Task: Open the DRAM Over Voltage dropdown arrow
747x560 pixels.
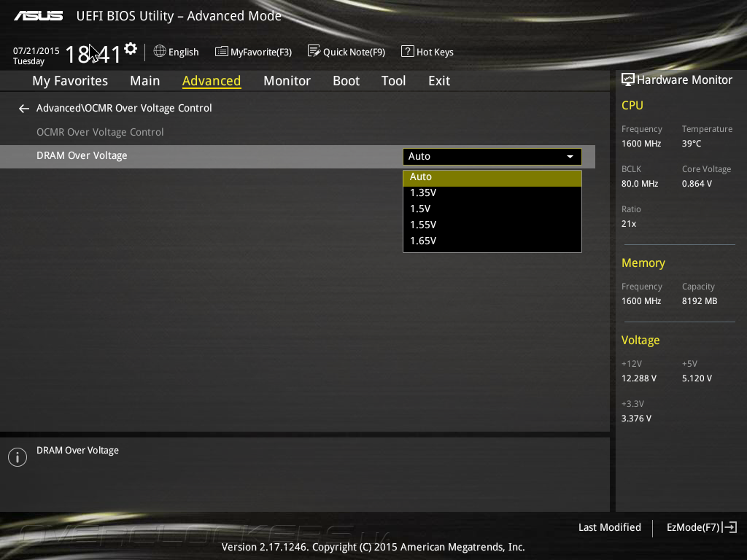Action: pos(570,157)
